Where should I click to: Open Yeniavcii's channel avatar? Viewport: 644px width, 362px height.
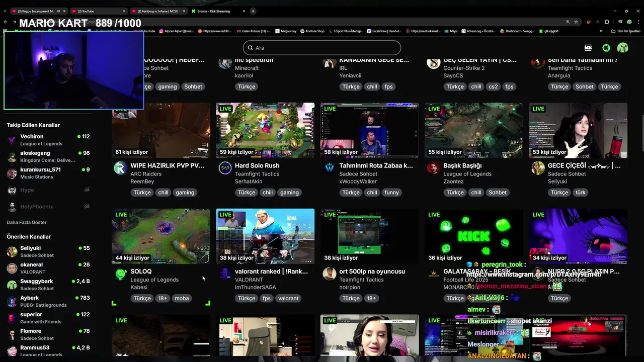(x=330, y=62)
